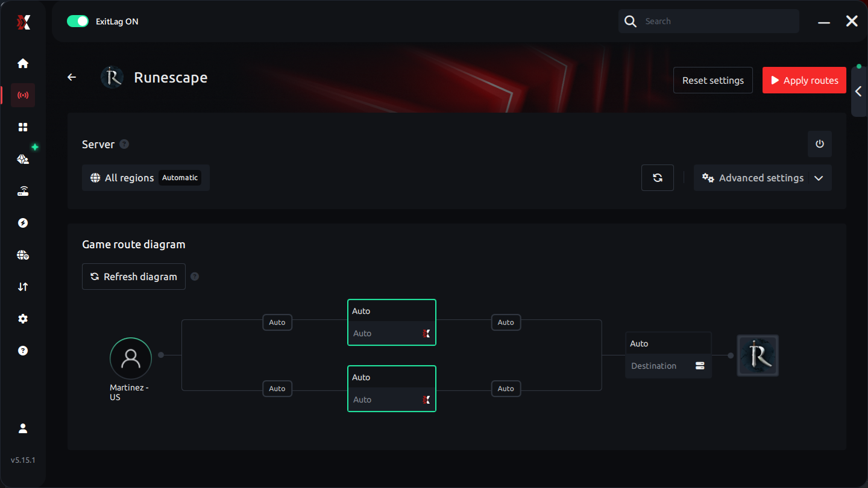Screen dimensions: 868x488
Task: Click the Reset settings button
Action: (x=712, y=80)
